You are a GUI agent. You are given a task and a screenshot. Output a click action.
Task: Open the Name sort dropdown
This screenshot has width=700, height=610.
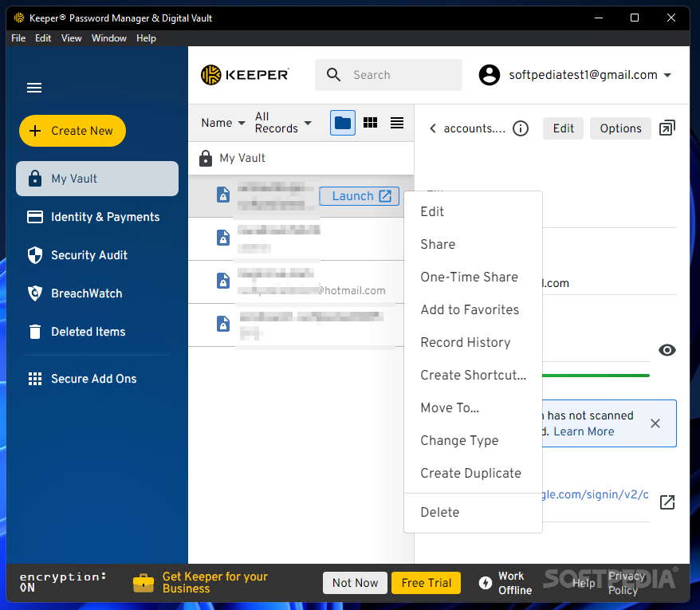click(222, 123)
